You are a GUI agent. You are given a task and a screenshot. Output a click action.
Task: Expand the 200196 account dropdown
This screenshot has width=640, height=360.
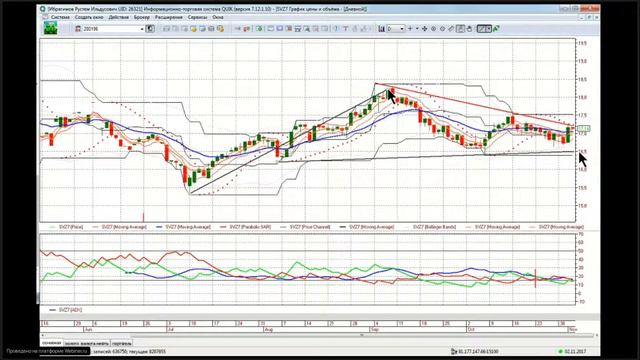coord(142,29)
